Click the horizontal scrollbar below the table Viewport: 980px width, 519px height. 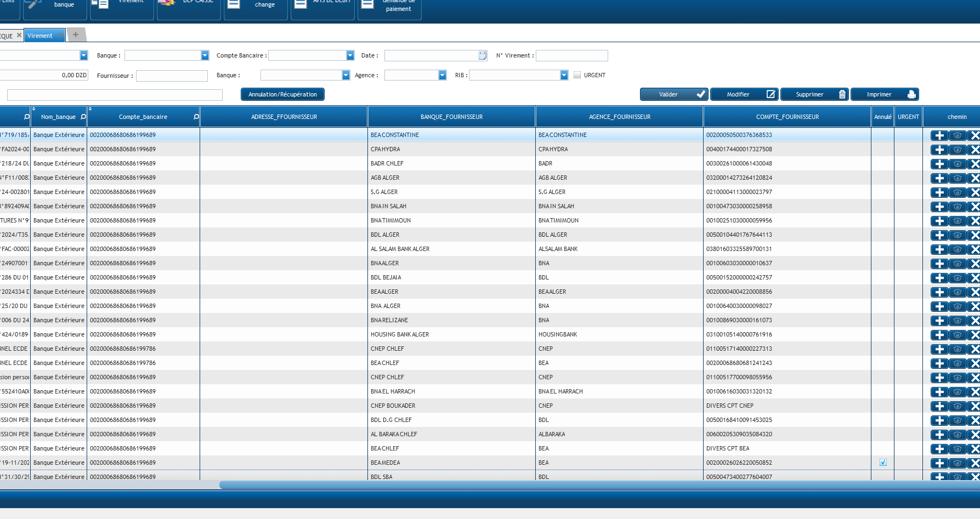pos(548,485)
